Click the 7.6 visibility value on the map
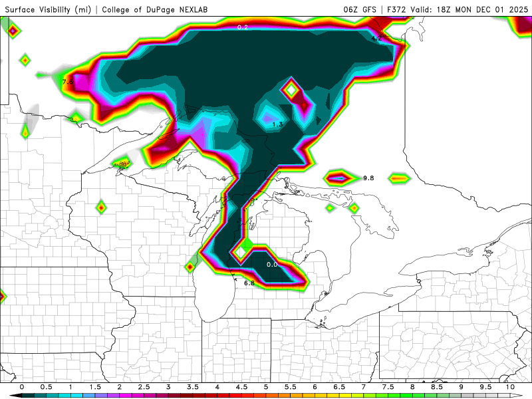Screen dimensions: 532x399 click(x=68, y=81)
